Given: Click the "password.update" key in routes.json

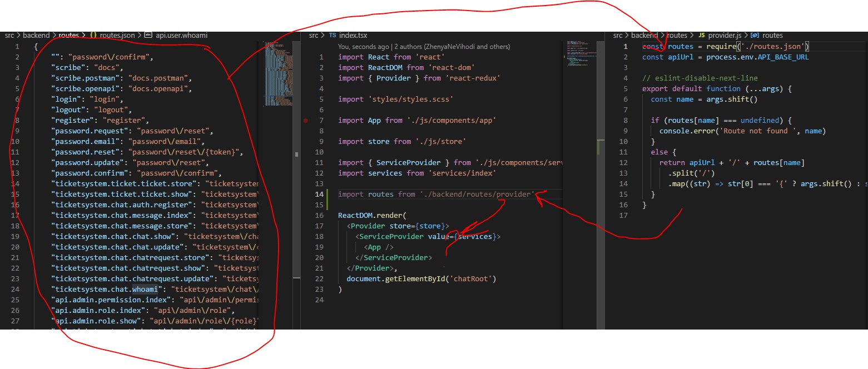Looking at the screenshot, I should (87, 163).
